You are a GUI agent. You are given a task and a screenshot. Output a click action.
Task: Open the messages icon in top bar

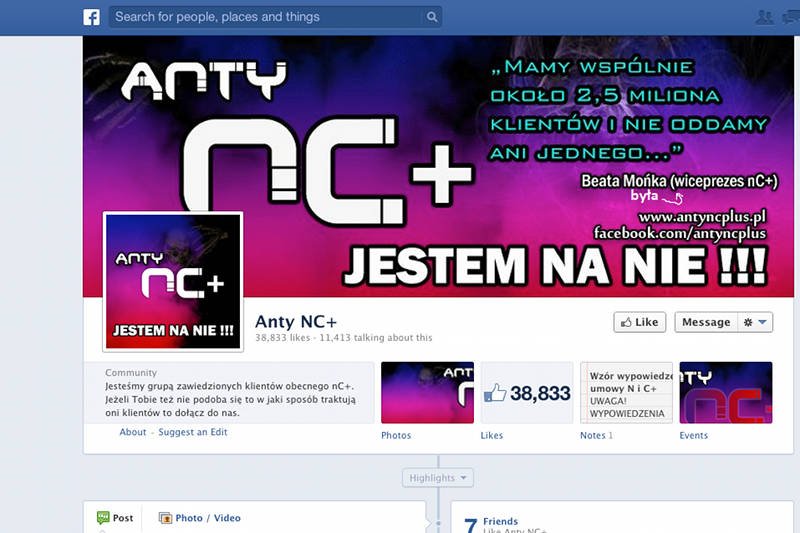(791, 17)
